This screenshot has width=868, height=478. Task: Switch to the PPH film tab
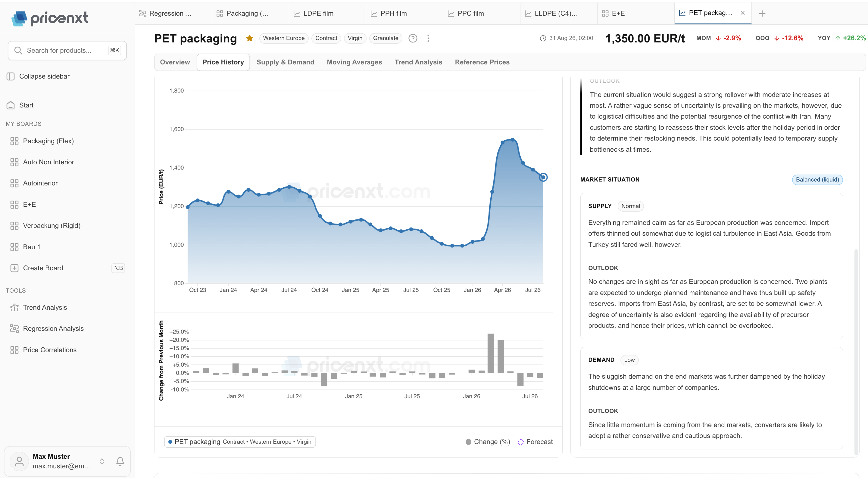[405, 14]
